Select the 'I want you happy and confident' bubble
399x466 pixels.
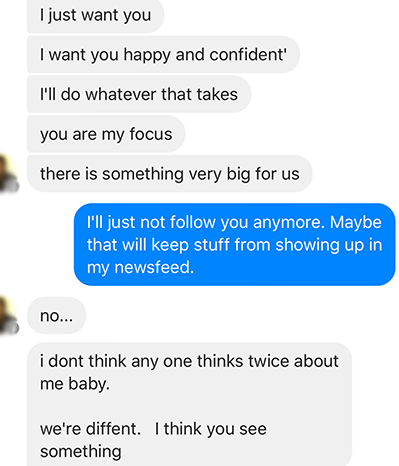[163, 55]
